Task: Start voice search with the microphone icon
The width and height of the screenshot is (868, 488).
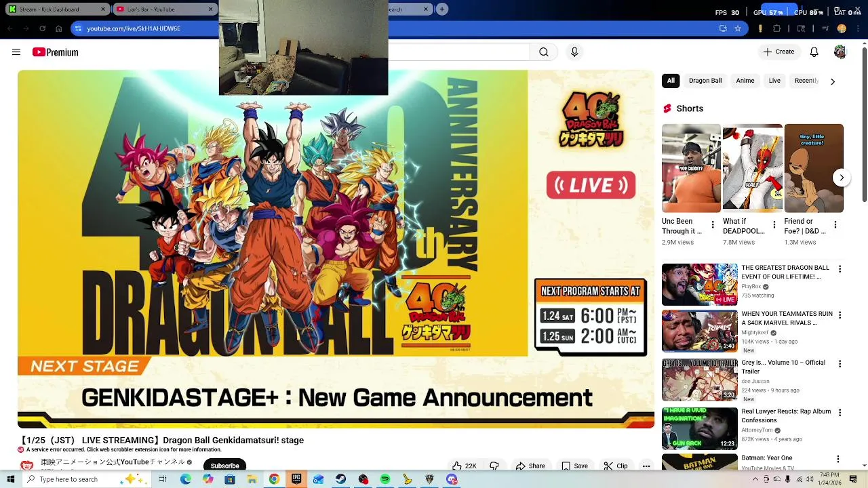Action: click(x=574, y=52)
